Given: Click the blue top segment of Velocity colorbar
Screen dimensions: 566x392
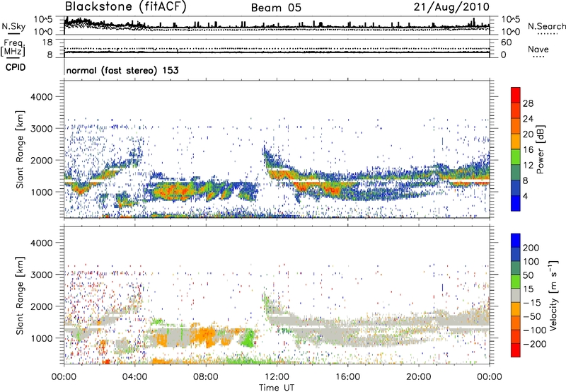Looking at the screenshot, I should 516,241.
